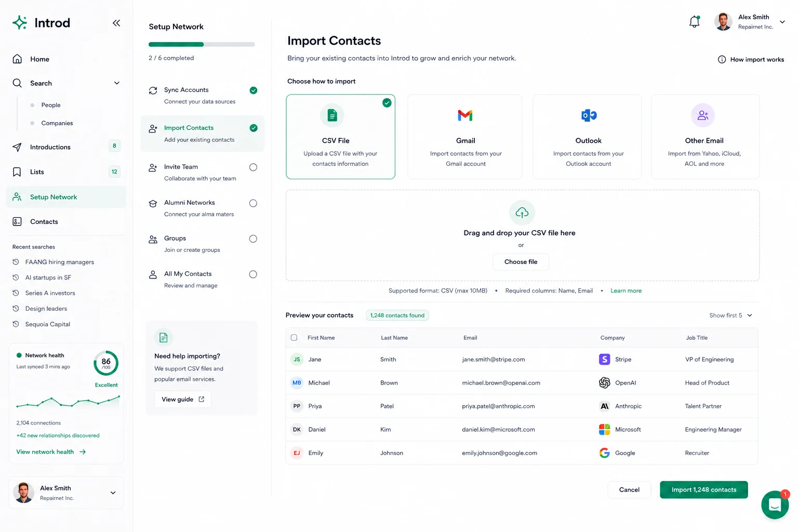Click the history icon beside FAANG hiring managers
The height and width of the screenshot is (532, 798).
(16, 262)
